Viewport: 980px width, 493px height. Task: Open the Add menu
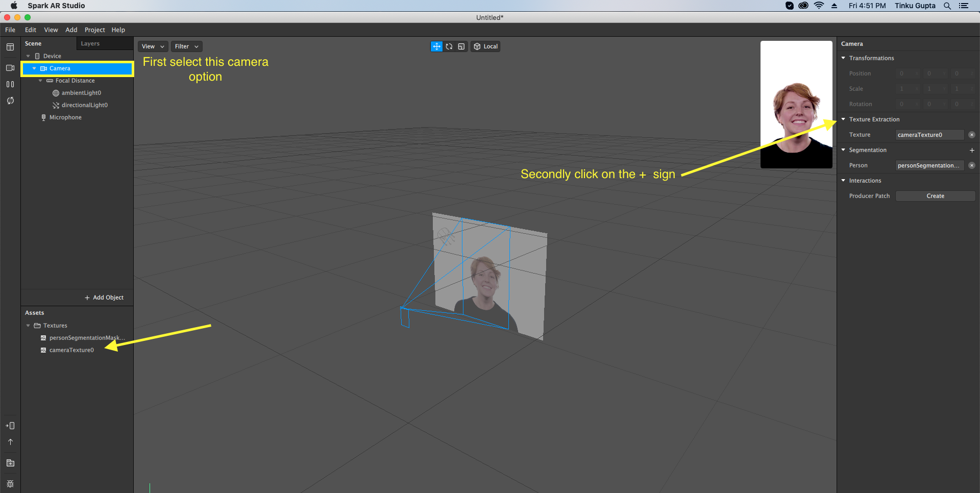click(71, 30)
